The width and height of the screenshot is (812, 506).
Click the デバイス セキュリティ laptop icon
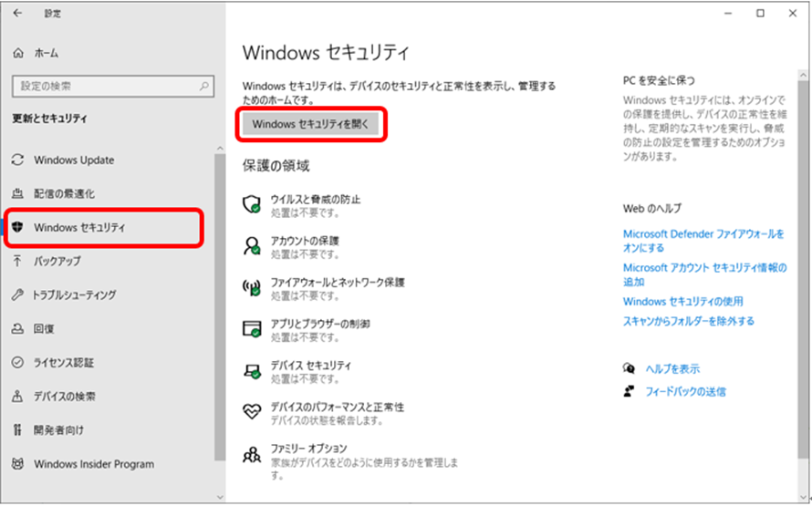252,370
